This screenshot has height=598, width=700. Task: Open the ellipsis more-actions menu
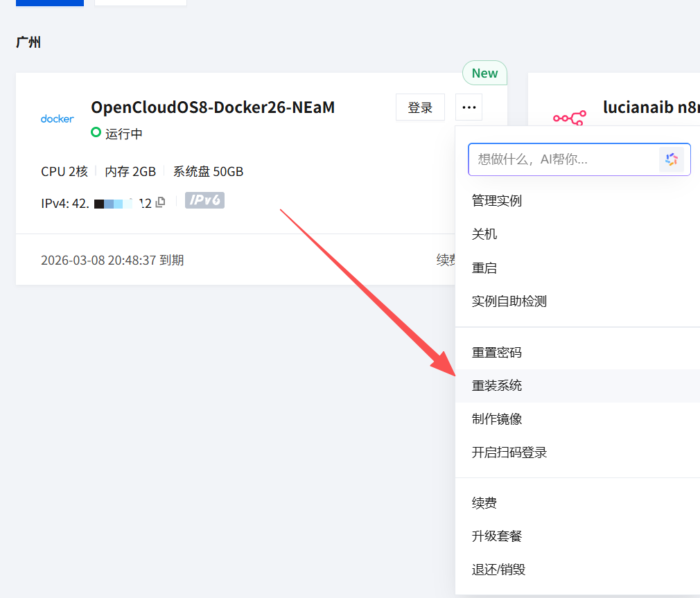(x=468, y=107)
